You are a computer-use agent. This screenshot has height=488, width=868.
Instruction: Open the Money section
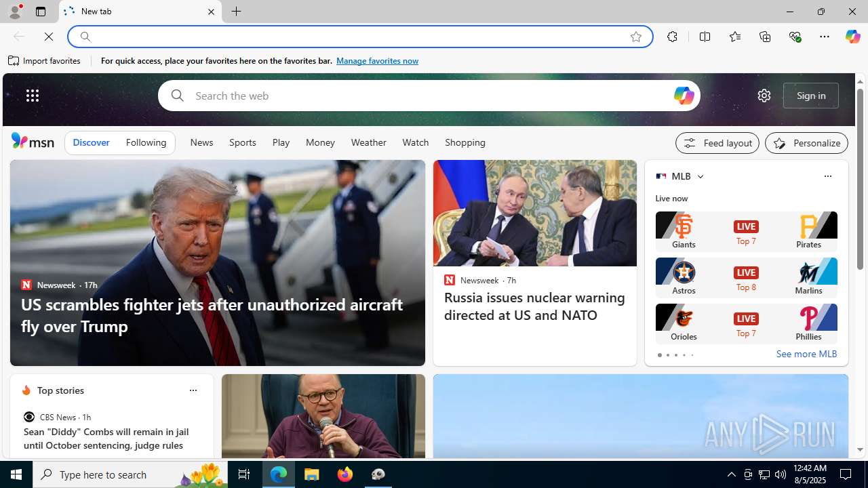click(320, 143)
